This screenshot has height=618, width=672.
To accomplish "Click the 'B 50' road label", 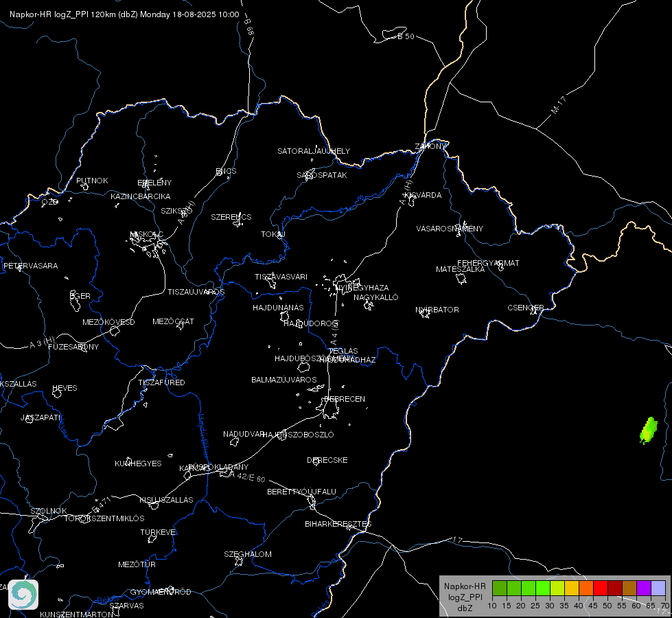I will click(406, 36).
